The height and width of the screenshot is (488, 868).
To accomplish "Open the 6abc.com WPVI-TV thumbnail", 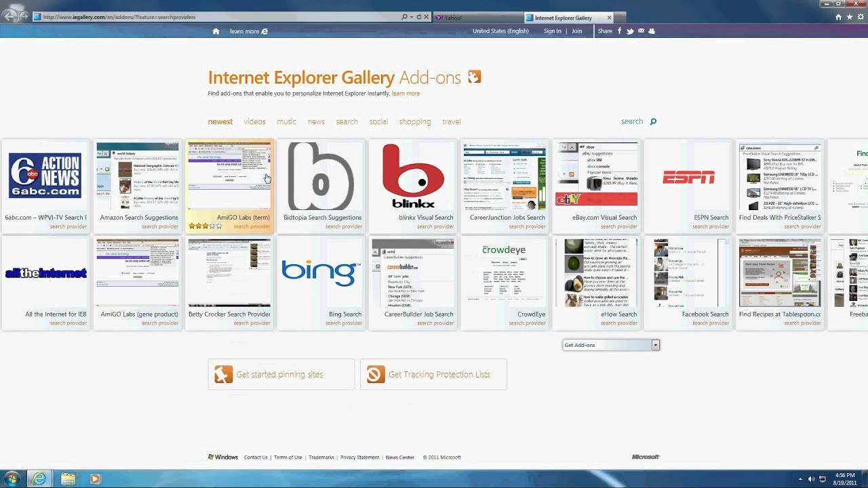I will pos(45,185).
